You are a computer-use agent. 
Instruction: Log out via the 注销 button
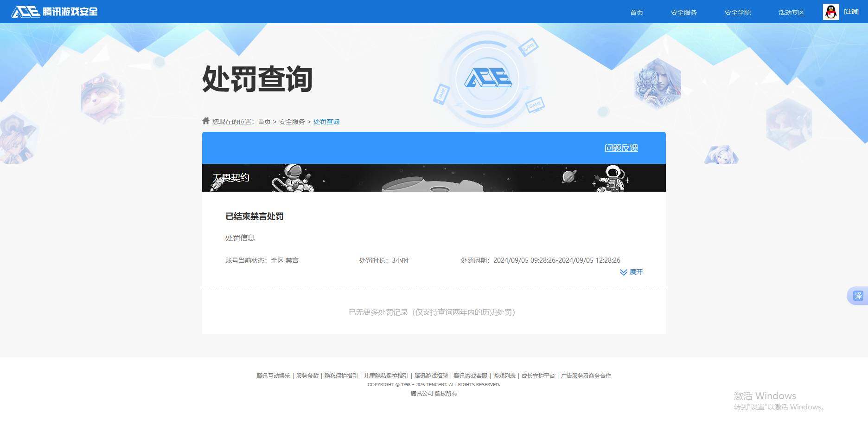tap(851, 12)
